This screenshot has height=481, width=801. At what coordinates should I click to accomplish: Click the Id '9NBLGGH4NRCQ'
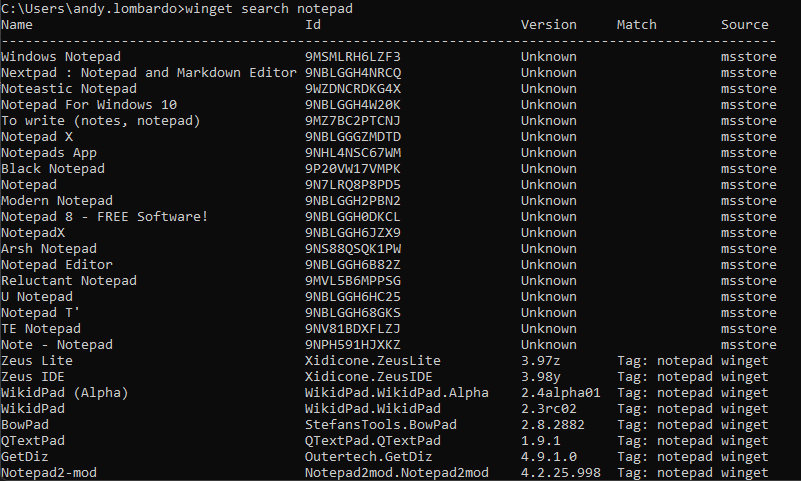pyautogui.click(x=353, y=73)
